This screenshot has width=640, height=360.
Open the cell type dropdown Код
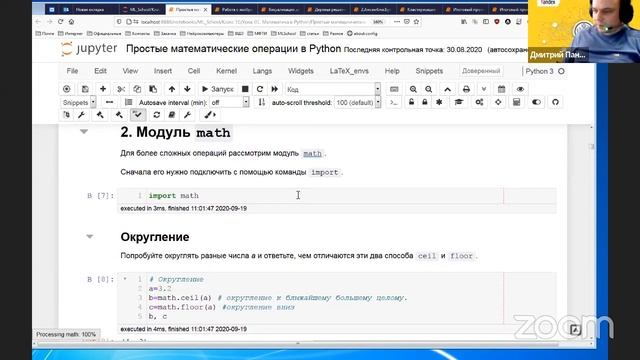333,89
